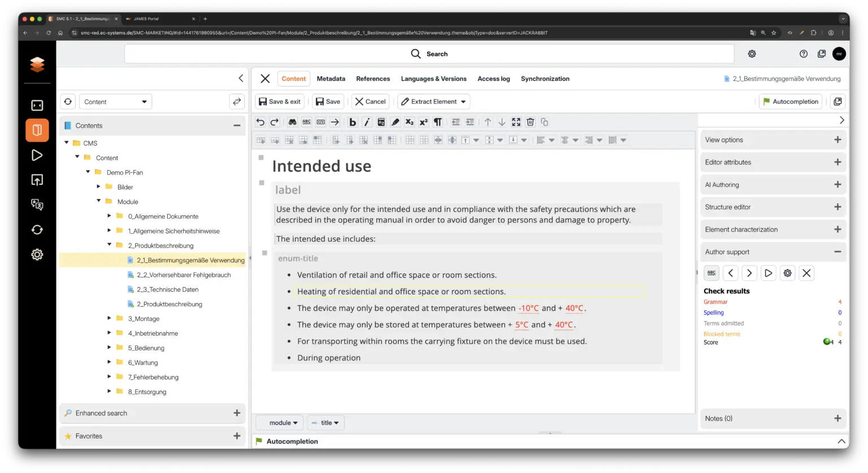Open the Languages & Versions tab
Screen dimensions: 868x473
click(x=433, y=79)
